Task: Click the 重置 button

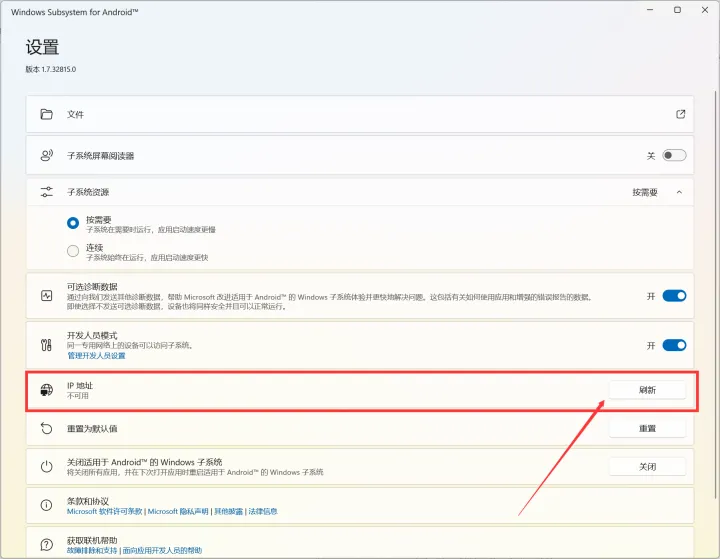Action: [647, 428]
